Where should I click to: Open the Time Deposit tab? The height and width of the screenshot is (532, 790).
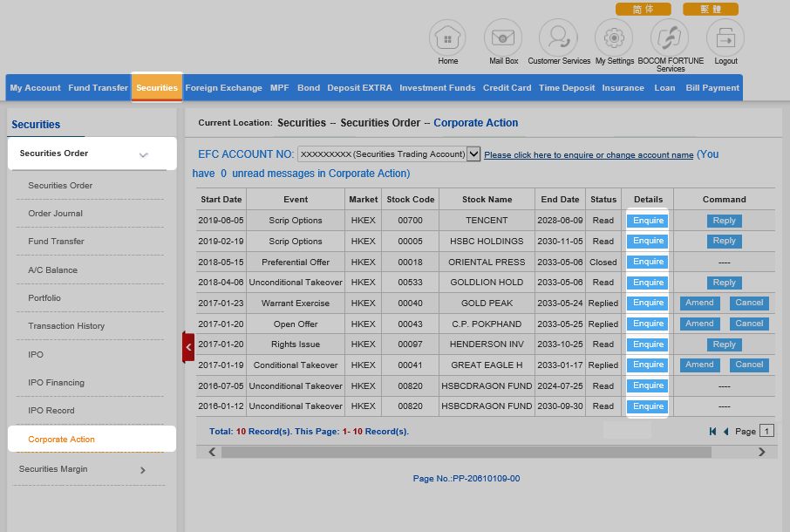coord(567,88)
